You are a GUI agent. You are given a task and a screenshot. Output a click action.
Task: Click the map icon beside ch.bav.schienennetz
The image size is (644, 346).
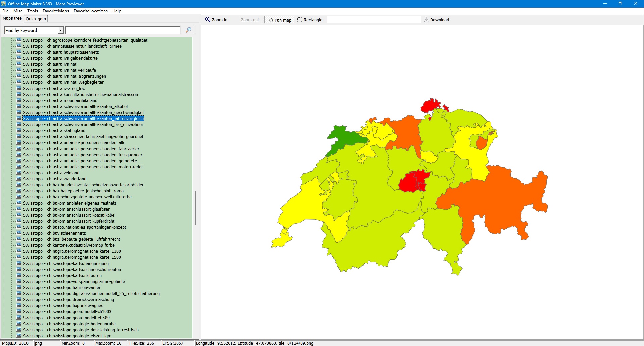pyautogui.click(x=19, y=233)
